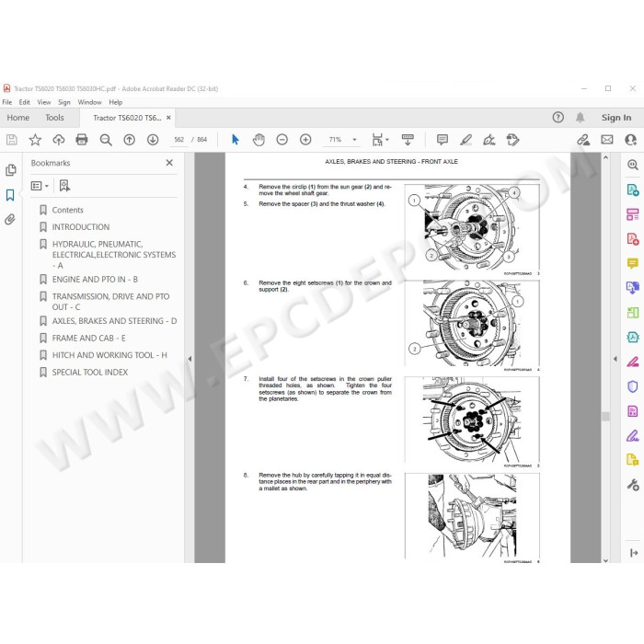Open Protect shield tool in right pane
Screen dimensions: 644x644
pos(633,386)
